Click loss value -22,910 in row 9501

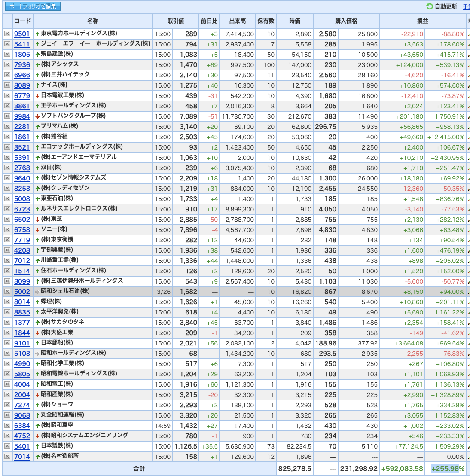tap(412, 34)
